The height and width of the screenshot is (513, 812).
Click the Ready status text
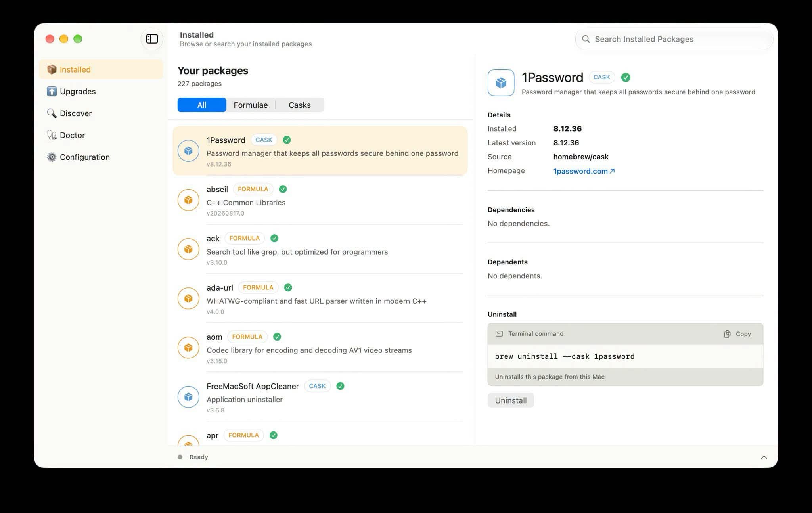tap(199, 457)
